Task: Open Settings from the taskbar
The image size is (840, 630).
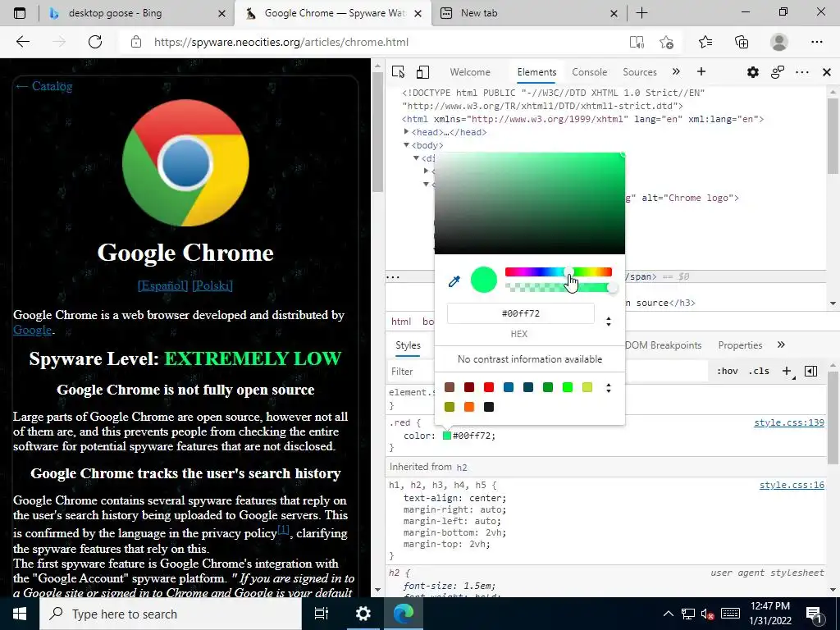Action: tap(363, 614)
